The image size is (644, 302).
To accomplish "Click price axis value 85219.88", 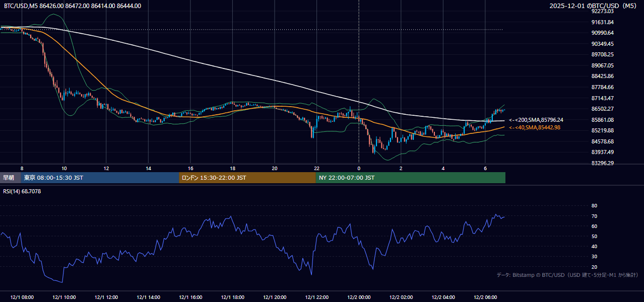I will click(x=602, y=130).
